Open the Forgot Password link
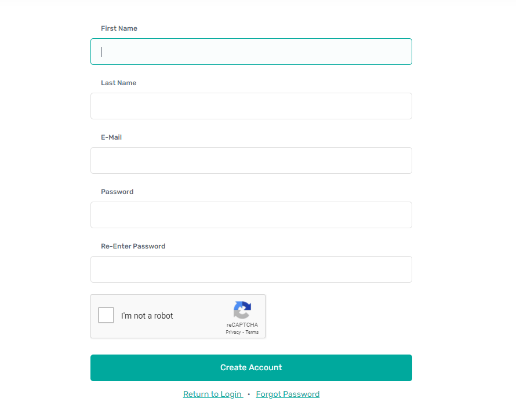Screen dimensions: 516x420 point(288,394)
